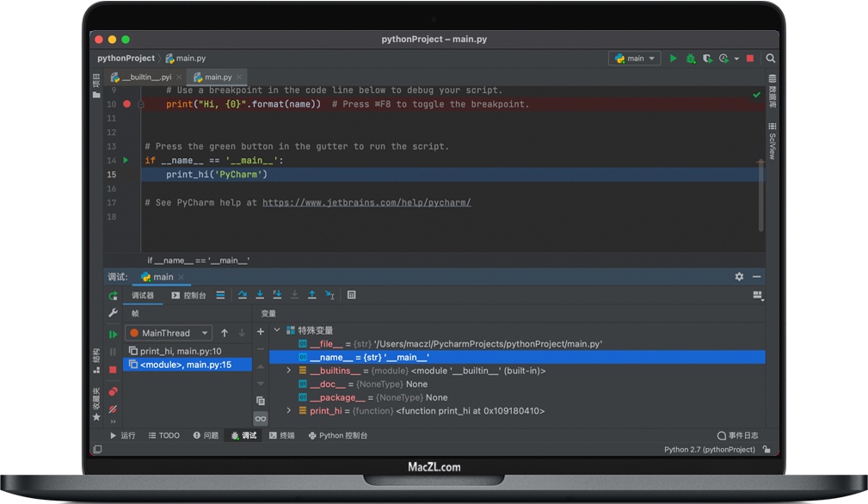Click the green Run arrow in the toolbar
Image resolution: width=868 pixels, height=504 pixels.
pos(674,58)
